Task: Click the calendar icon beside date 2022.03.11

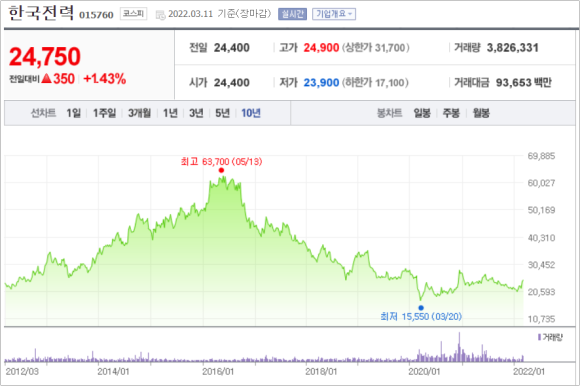Action: [x=160, y=15]
